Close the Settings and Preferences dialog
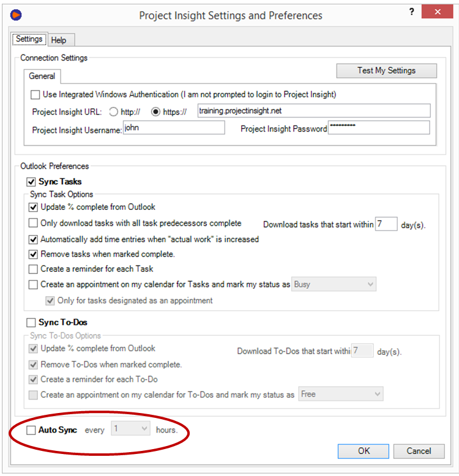The width and height of the screenshot is (459, 476). coord(437,12)
